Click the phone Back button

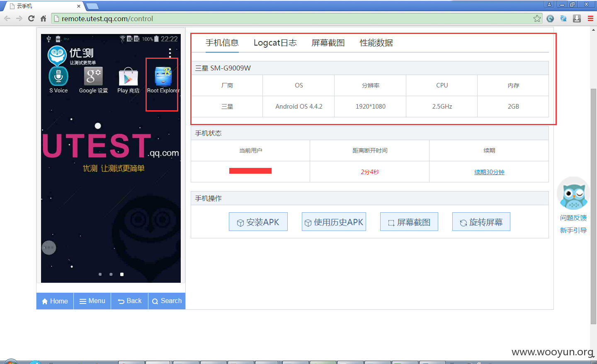point(130,301)
